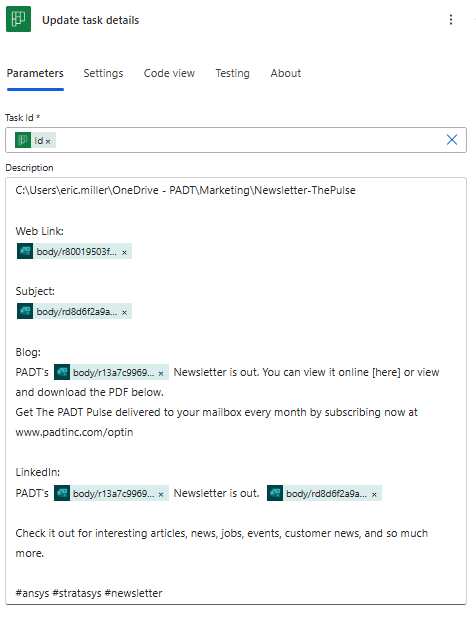Click 'Newsletter is out.' text in LinkedIn line
The height and width of the screenshot is (620, 476).
point(217,493)
